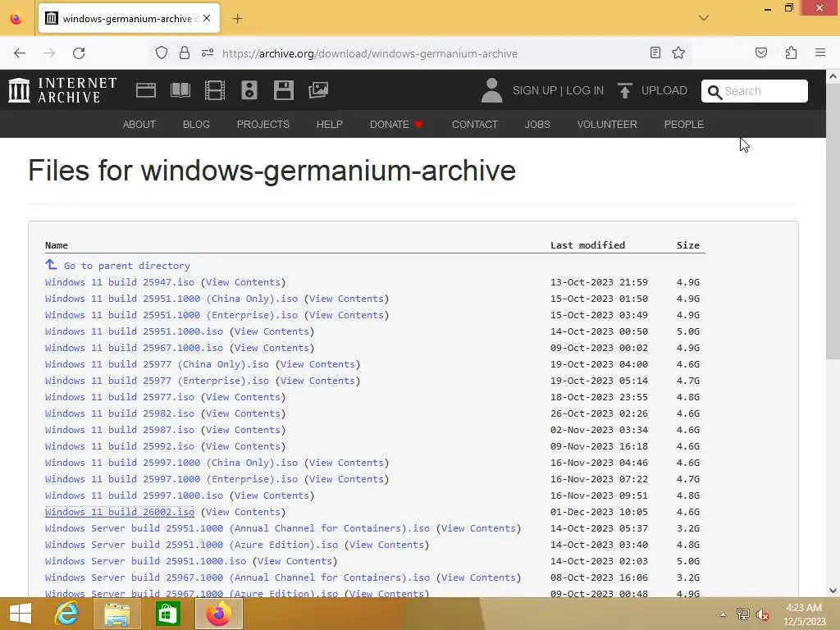Image resolution: width=840 pixels, height=630 pixels.
Task: Open the Firefox application menu
Action: click(820, 52)
